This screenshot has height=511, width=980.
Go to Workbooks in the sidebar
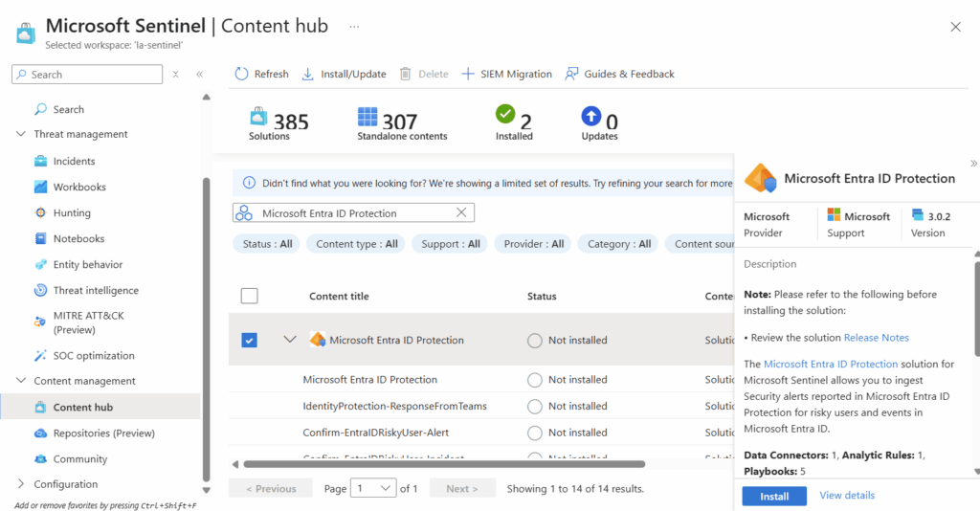point(79,187)
